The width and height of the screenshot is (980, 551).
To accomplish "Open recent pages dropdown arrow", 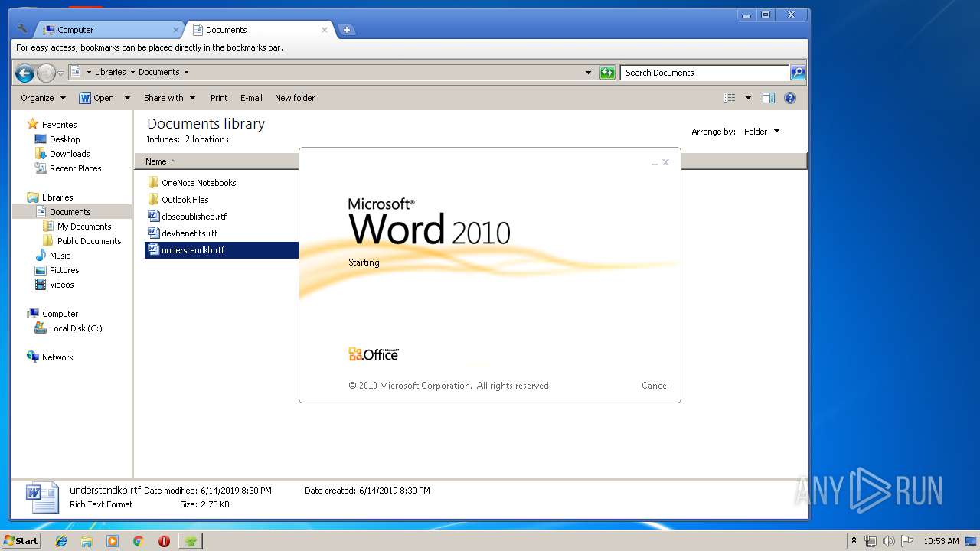I will (x=60, y=73).
